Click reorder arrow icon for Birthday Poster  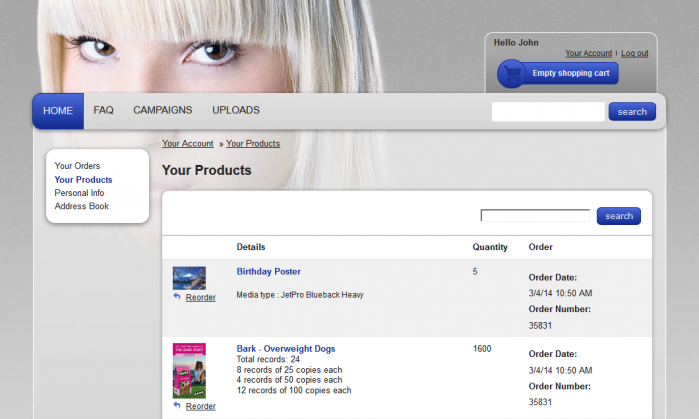pos(177,297)
